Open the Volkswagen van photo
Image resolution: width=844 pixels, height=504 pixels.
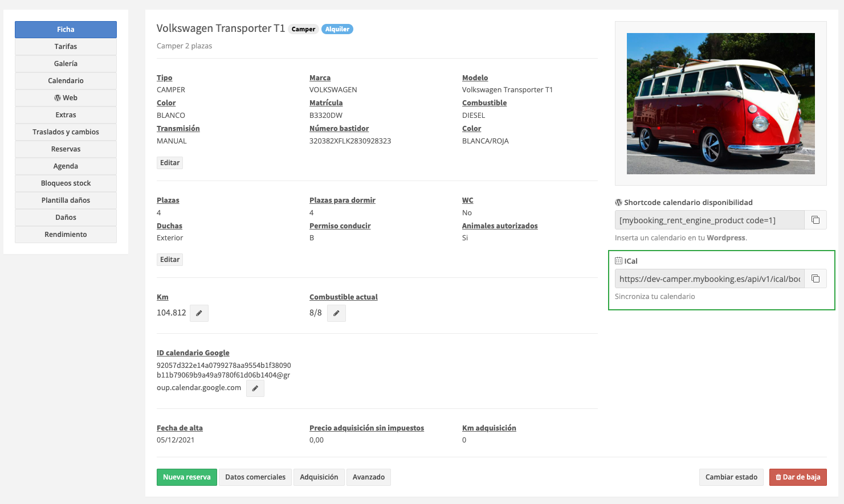(x=721, y=104)
